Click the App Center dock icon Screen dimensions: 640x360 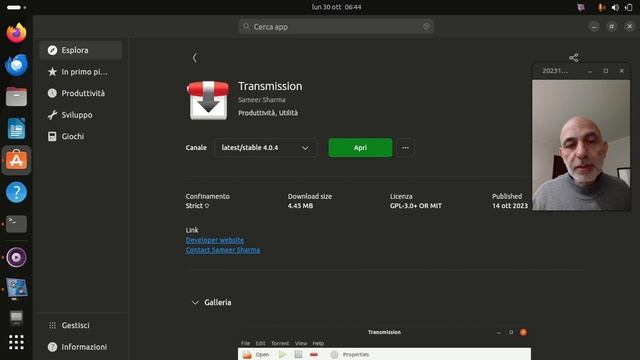click(16, 160)
